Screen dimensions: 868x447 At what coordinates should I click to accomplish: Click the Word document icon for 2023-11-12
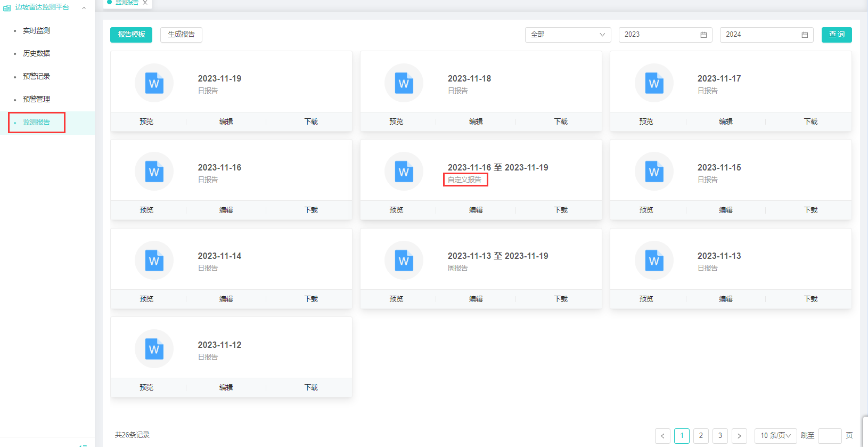[x=154, y=349]
